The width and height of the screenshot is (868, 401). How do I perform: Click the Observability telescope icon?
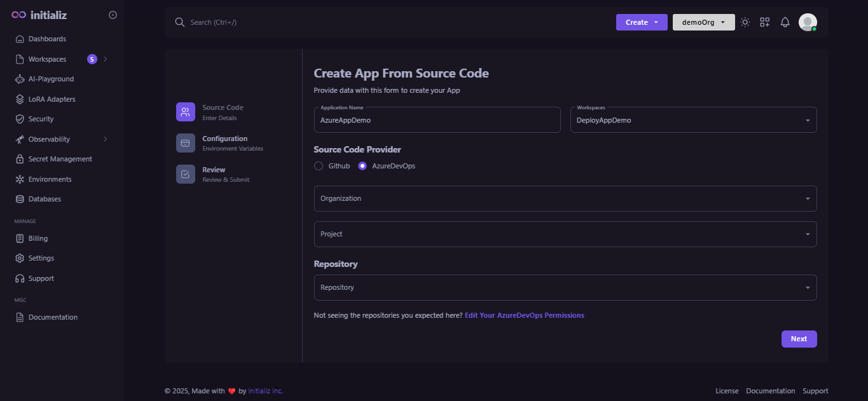pyautogui.click(x=20, y=139)
